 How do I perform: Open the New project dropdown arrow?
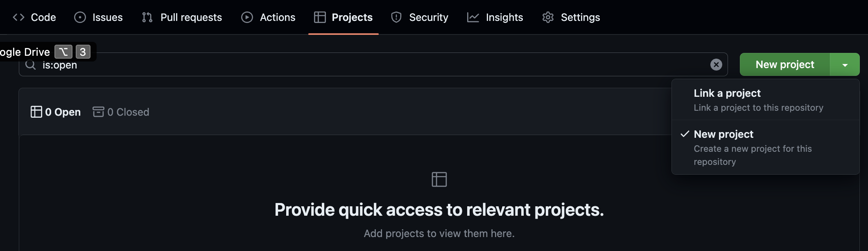844,64
